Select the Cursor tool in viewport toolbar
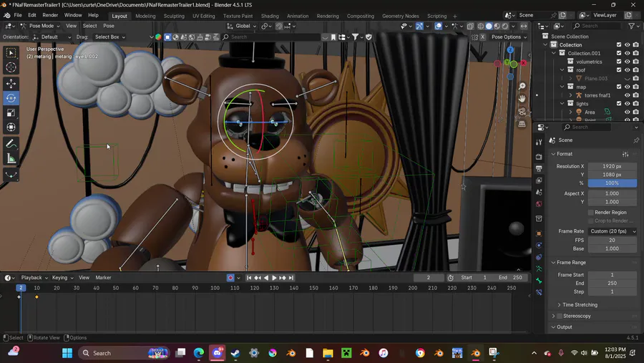Screen dimensions: 644x363 pos(11,67)
